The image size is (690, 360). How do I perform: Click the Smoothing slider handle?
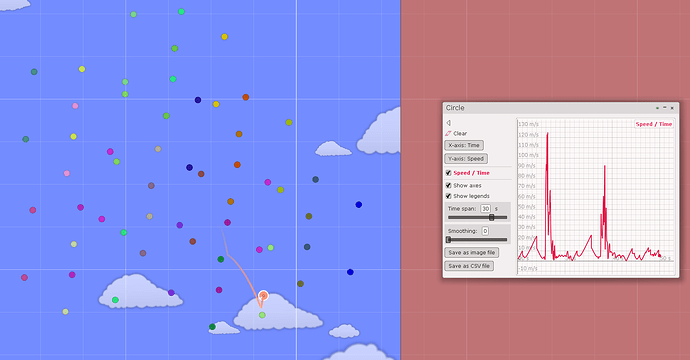coord(448,240)
